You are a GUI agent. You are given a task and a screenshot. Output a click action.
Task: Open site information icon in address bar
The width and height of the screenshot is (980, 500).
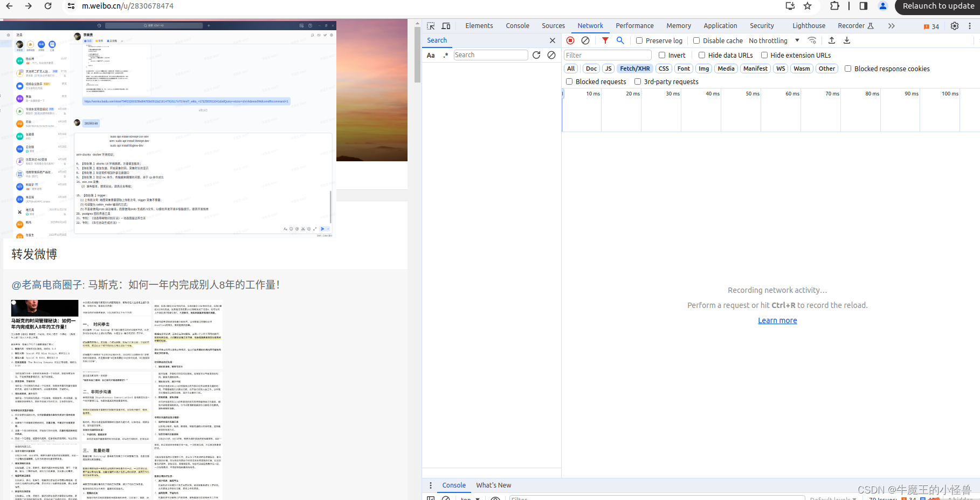[x=71, y=6]
